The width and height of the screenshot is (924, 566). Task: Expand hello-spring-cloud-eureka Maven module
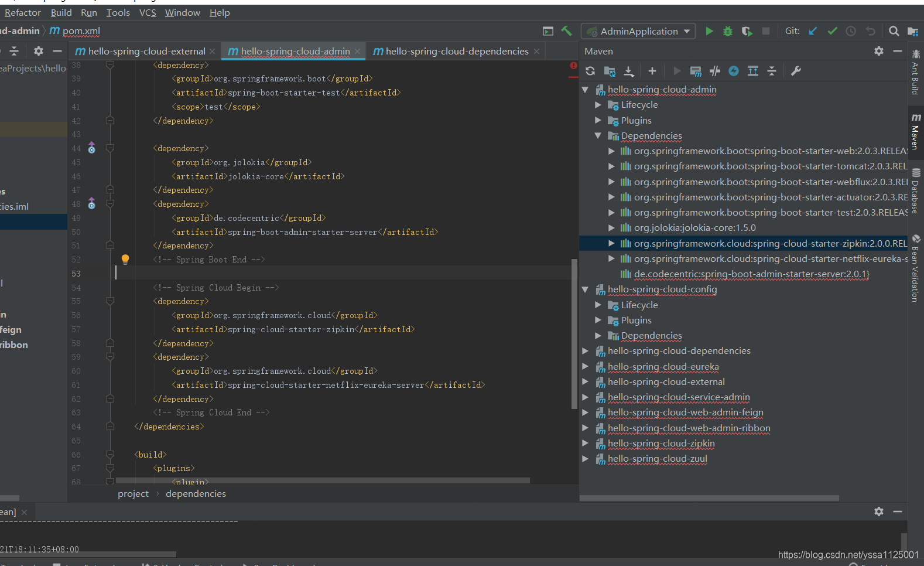pyautogui.click(x=585, y=366)
